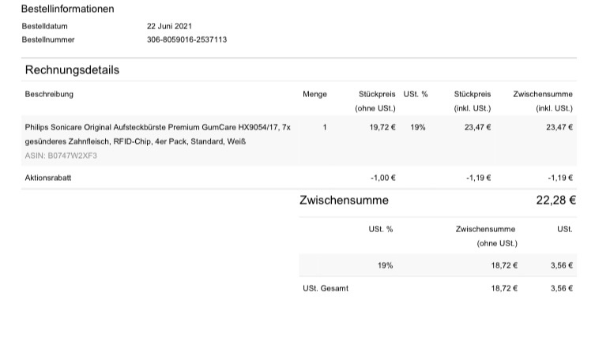Click the 19% tax rate in product row
The height and width of the screenshot is (364, 595).
click(418, 127)
